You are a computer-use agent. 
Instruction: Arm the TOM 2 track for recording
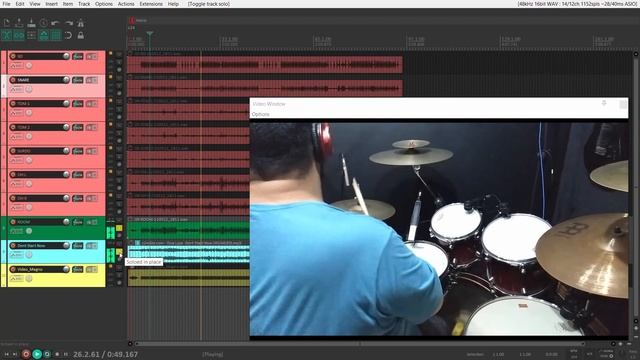pyautogui.click(x=13, y=127)
